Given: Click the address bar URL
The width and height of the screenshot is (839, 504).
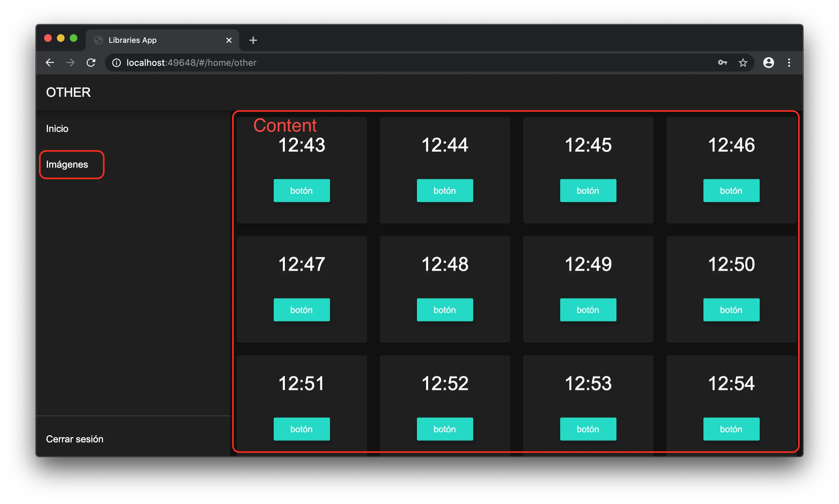Looking at the screenshot, I should [192, 63].
